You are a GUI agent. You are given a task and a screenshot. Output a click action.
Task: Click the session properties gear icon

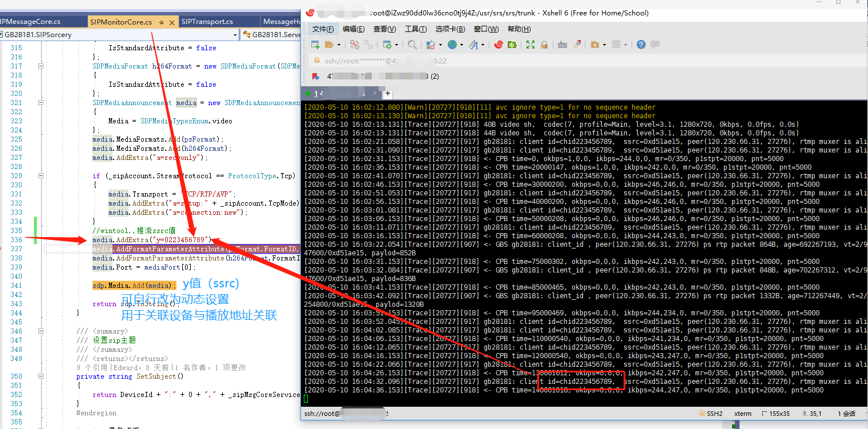tap(388, 45)
